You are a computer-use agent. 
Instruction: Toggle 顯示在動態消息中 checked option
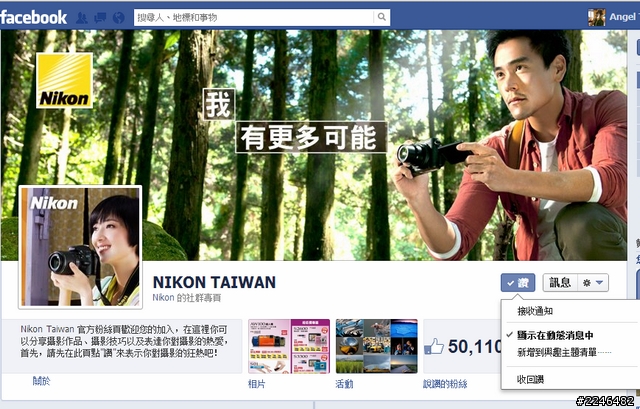[x=555, y=335]
